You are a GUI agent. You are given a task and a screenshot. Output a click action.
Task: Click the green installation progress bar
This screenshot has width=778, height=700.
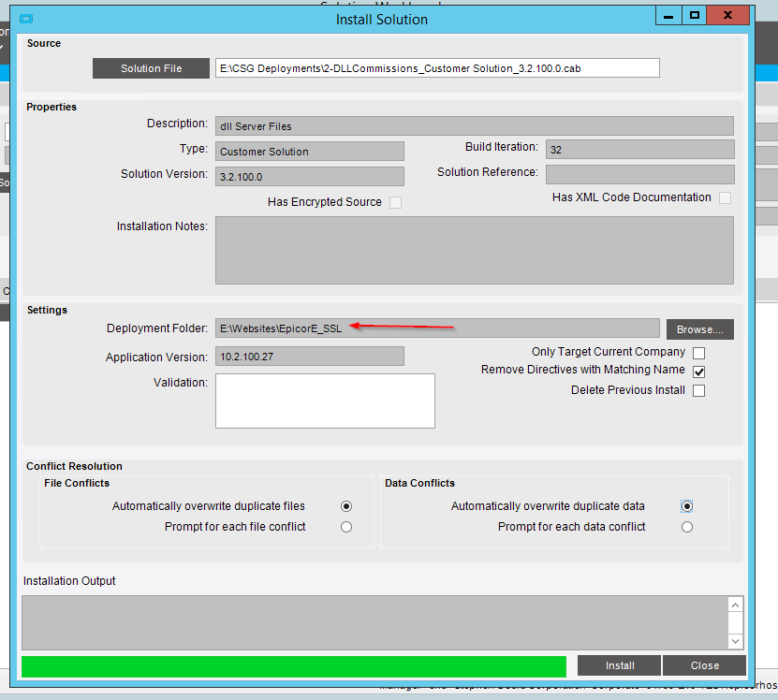pyautogui.click(x=294, y=666)
